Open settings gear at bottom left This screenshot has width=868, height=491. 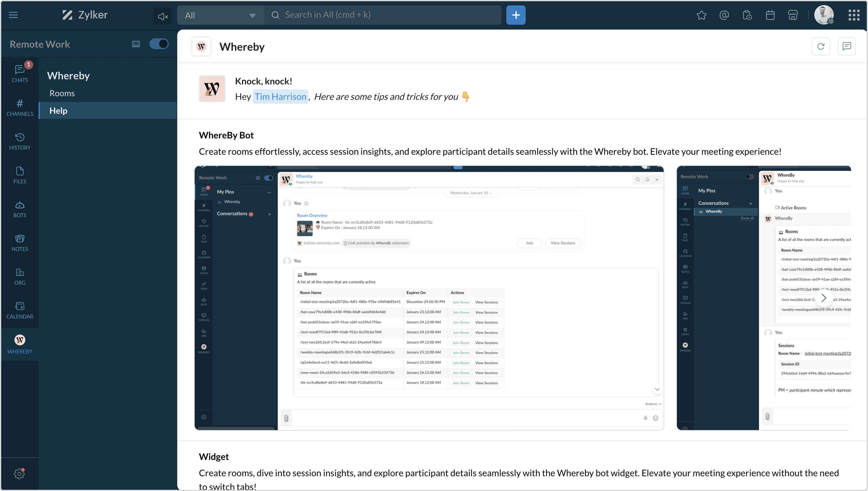point(19,474)
